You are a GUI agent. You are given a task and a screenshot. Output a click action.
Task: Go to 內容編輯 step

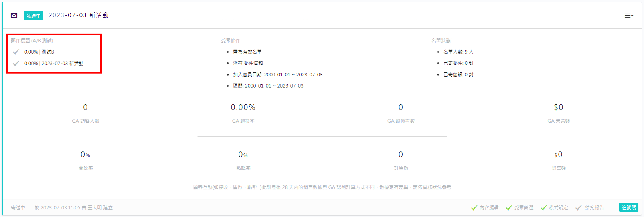[x=489, y=207]
